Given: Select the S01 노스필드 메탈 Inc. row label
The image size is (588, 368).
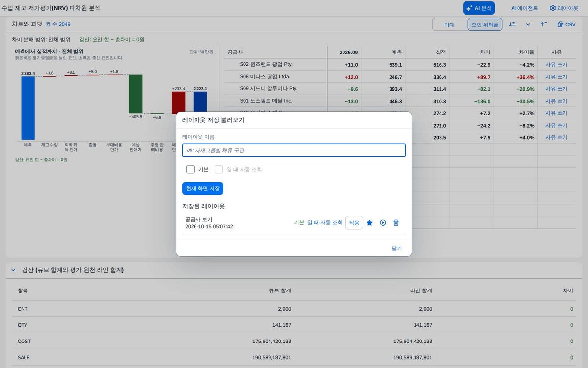Looking at the screenshot, I should coord(266,101).
